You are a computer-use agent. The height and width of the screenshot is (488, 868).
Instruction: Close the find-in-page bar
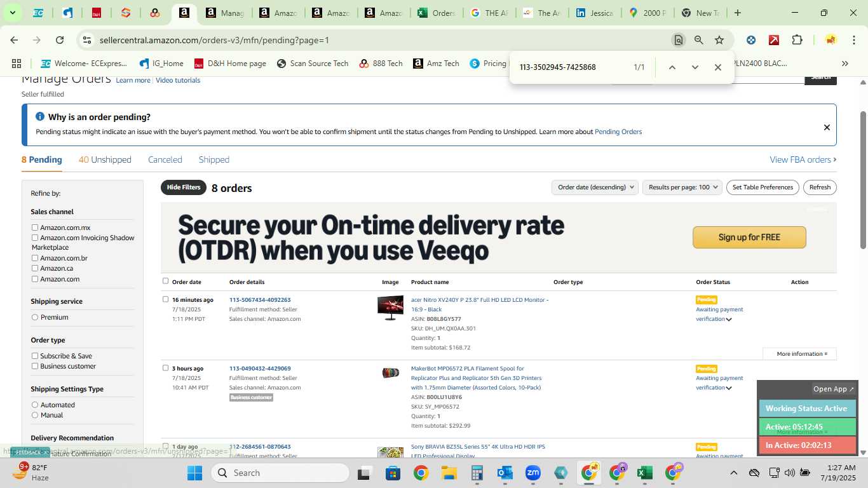pyautogui.click(x=718, y=67)
